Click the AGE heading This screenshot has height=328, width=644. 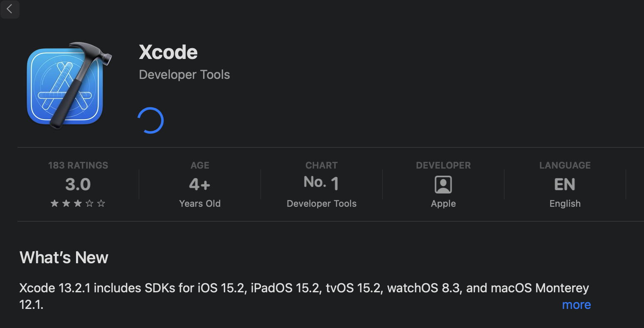point(200,165)
